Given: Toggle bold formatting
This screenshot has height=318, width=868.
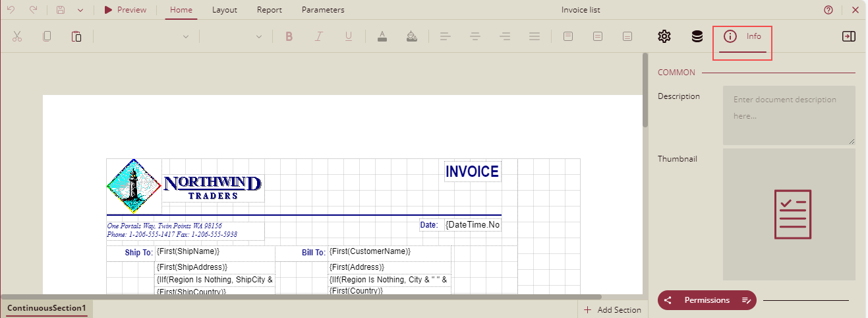Looking at the screenshot, I should 289,36.
